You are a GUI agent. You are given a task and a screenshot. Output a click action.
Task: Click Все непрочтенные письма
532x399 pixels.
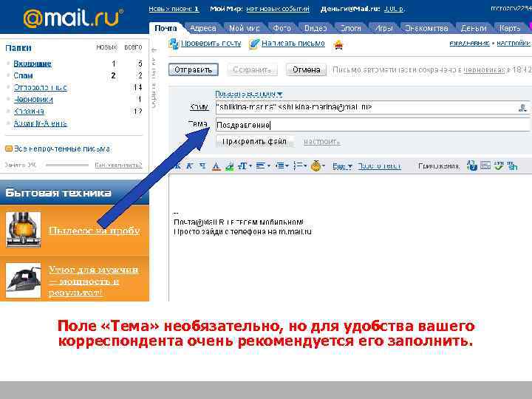(x=62, y=149)
